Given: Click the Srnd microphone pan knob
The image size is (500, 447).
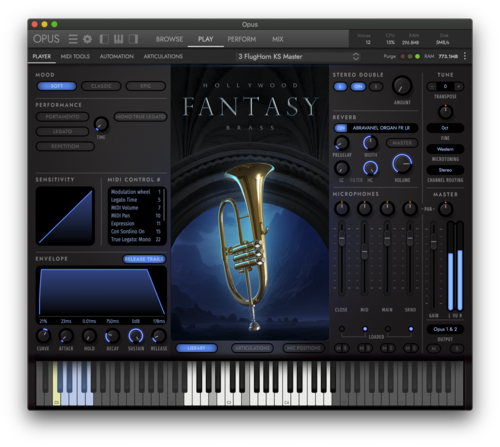Looking at the screenshot, I should click(x=410, y=208).
